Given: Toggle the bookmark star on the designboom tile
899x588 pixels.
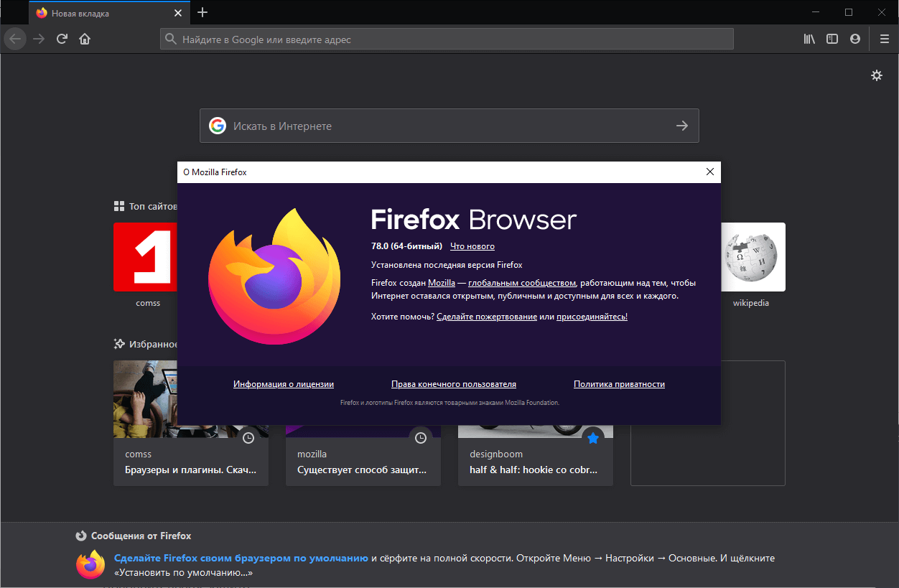Looking at the screenshot, I should point(592,437).
